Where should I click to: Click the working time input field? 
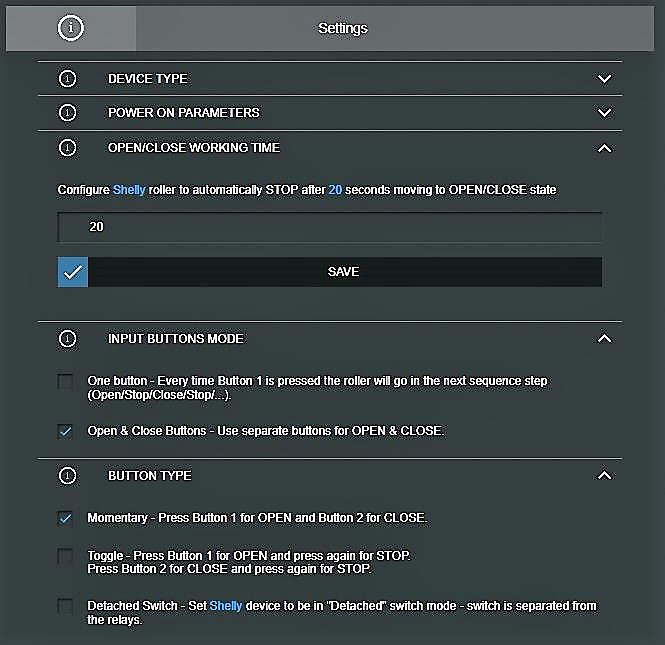(x=330, y=227)
